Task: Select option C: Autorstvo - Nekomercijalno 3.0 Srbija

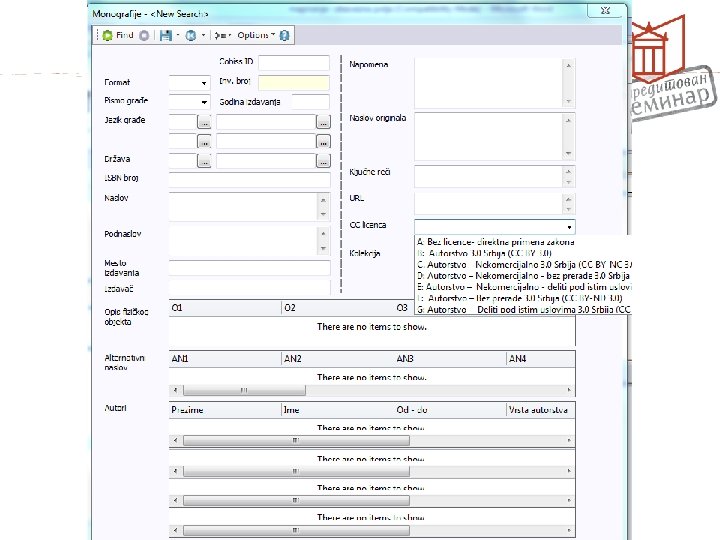Action: tap(523, 264)
